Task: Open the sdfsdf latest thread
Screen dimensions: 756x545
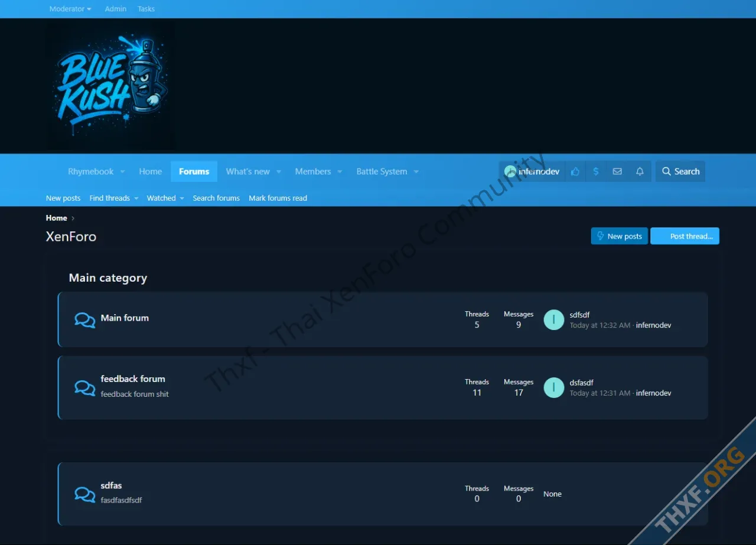Action: click(580, 315)
